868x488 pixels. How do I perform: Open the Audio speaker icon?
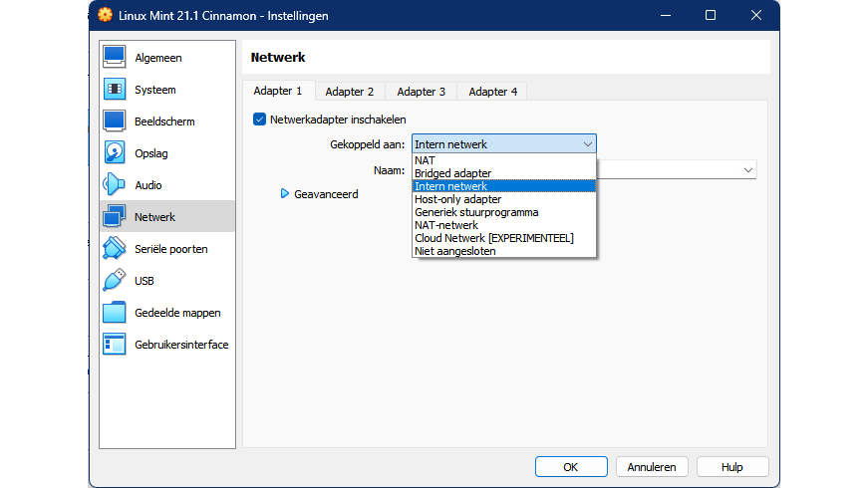pyautogui.click(x=115, y=185)
